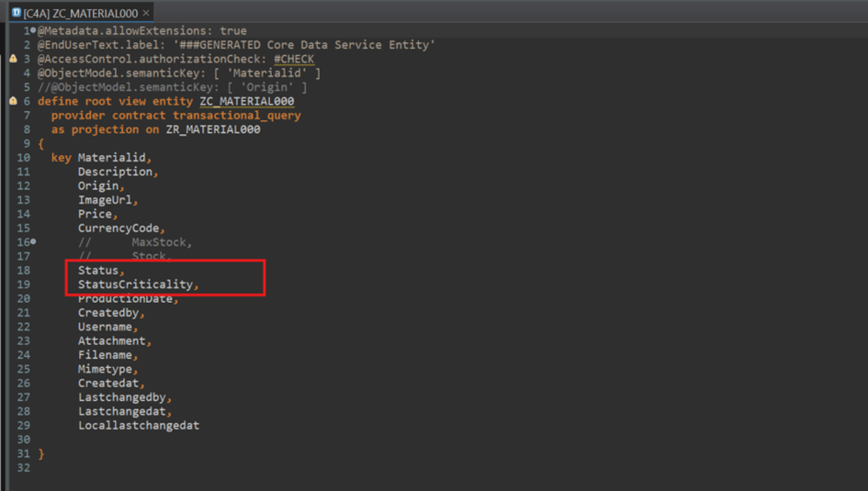Collapse the commented block at line 16
The image size is (868, 491).
point(34,242)
